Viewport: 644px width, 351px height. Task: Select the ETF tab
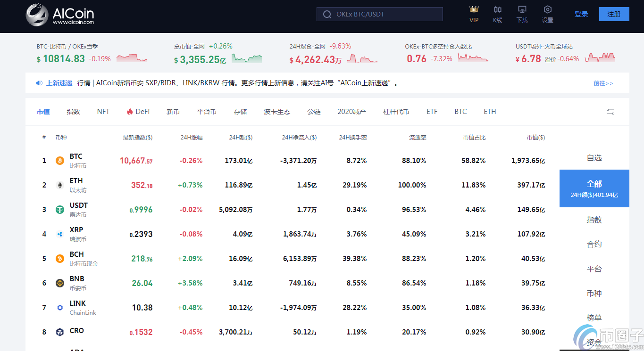[432, 112]
